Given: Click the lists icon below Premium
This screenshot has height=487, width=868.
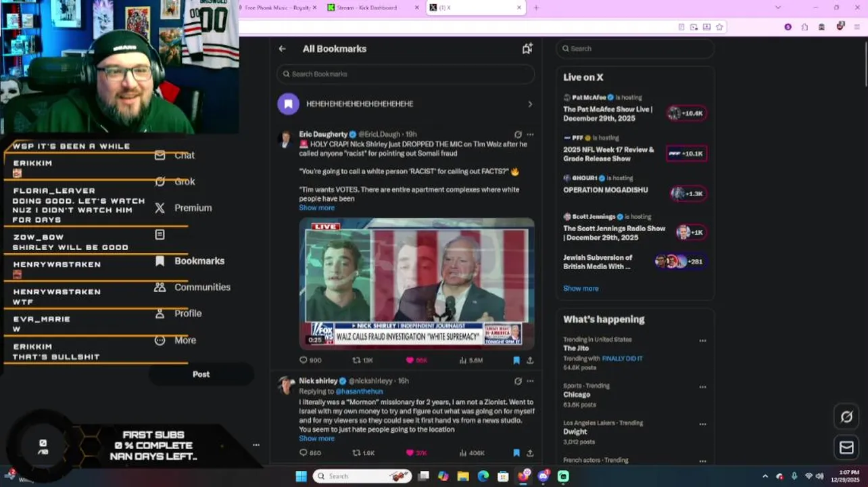Looking at the screenshot, I should 160,235.
